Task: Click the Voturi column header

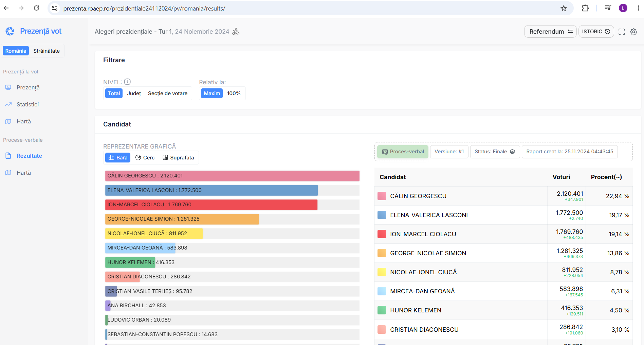Action: (x=561, y=177)
